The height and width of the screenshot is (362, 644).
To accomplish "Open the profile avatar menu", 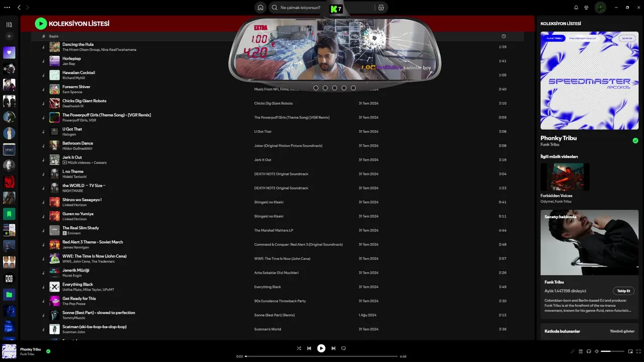I will pyautogui.click(x=600, y=8).
